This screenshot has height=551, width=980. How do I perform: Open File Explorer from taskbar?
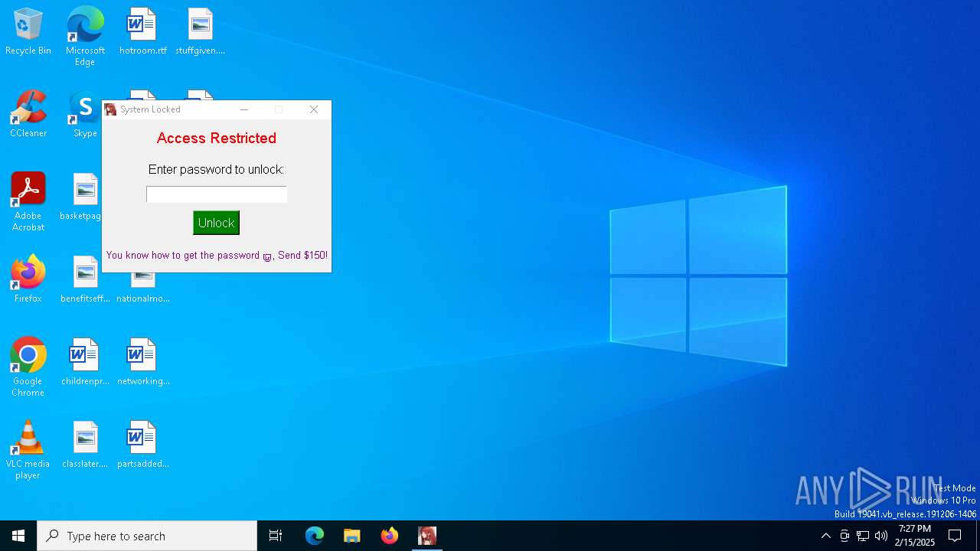352,536
